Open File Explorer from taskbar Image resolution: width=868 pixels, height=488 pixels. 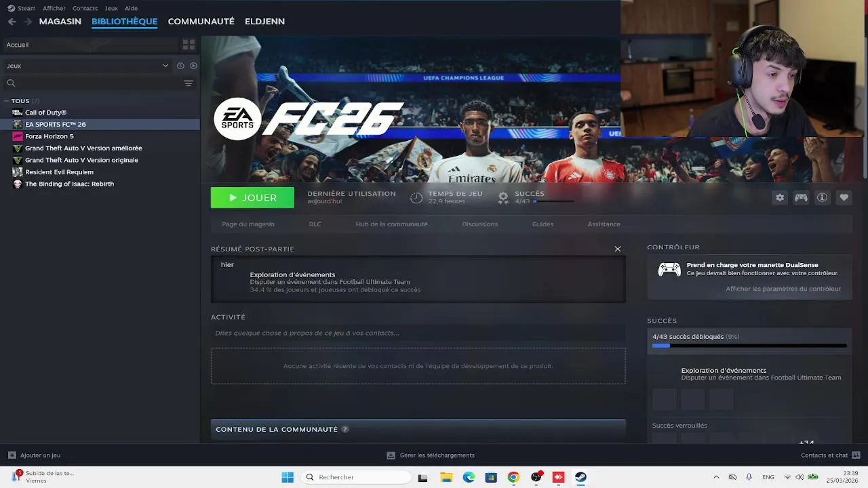click(446, 477)
